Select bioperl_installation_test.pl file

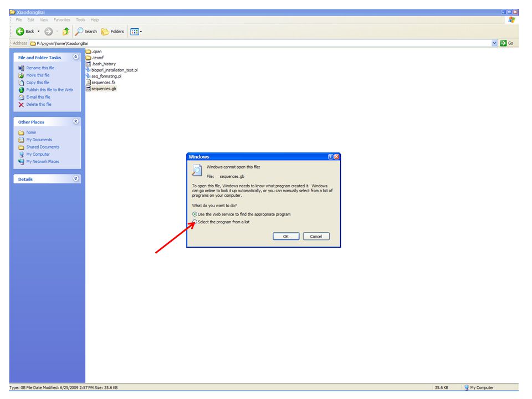coord(111,70)
